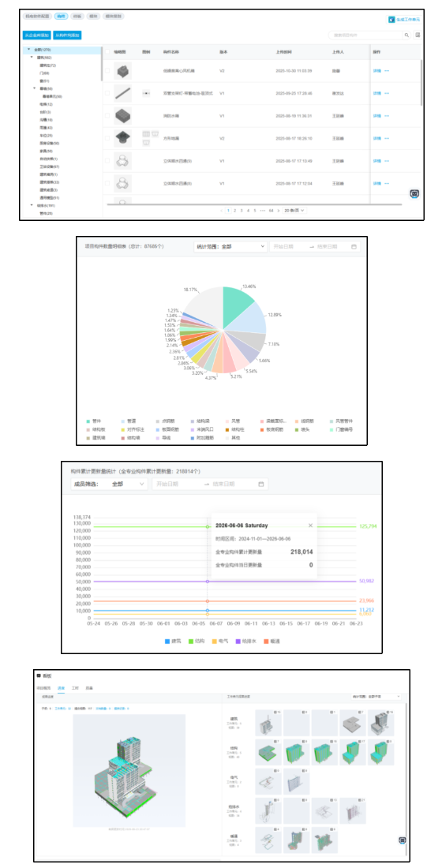This screenshot has width=442, height=868.
Task: Click the search magnifier icon in component list
Action: tap(406, 35)
